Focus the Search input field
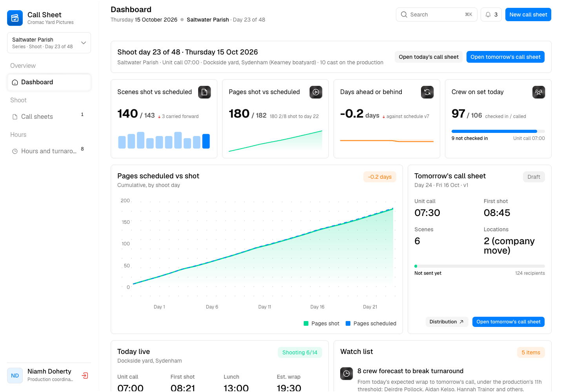This screenshot has height=392, width=565. (436, 15)
